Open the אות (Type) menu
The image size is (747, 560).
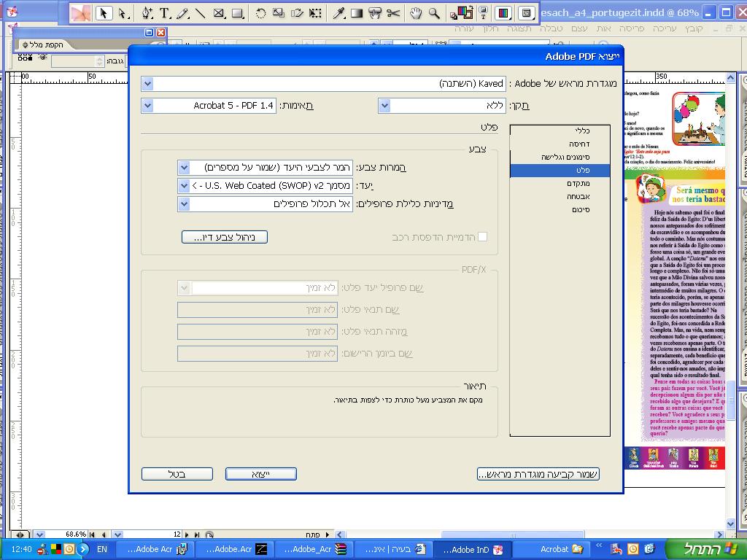click(x=603, y=28)
